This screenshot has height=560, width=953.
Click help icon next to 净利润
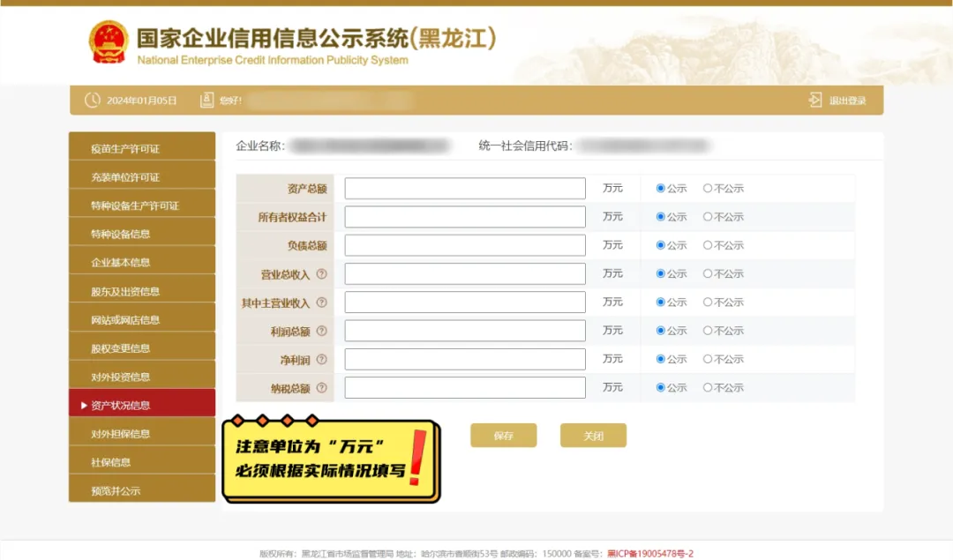321,360
